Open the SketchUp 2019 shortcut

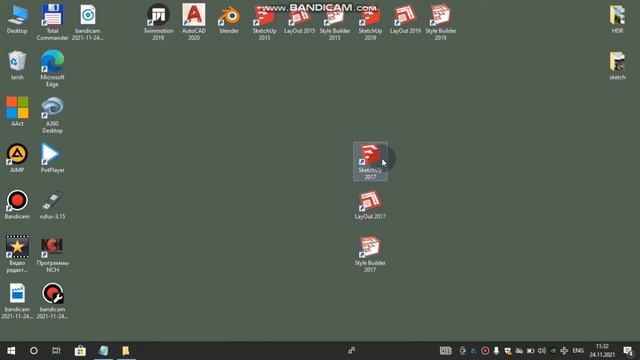(370, 22)
